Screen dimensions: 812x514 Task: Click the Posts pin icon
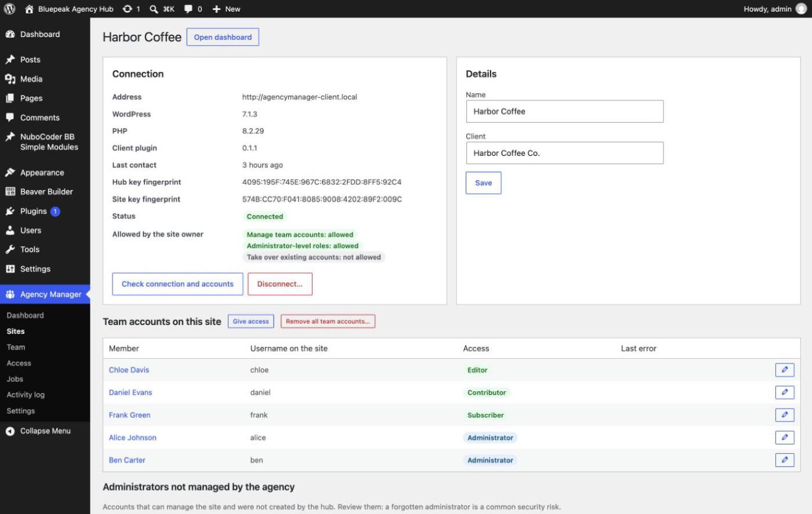(x=10, y=60)
